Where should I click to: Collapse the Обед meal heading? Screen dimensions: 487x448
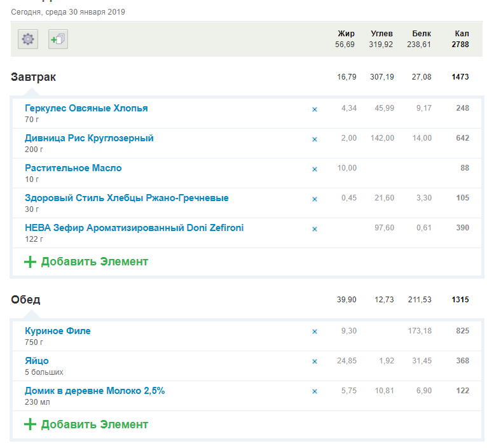tap(25, 300)
